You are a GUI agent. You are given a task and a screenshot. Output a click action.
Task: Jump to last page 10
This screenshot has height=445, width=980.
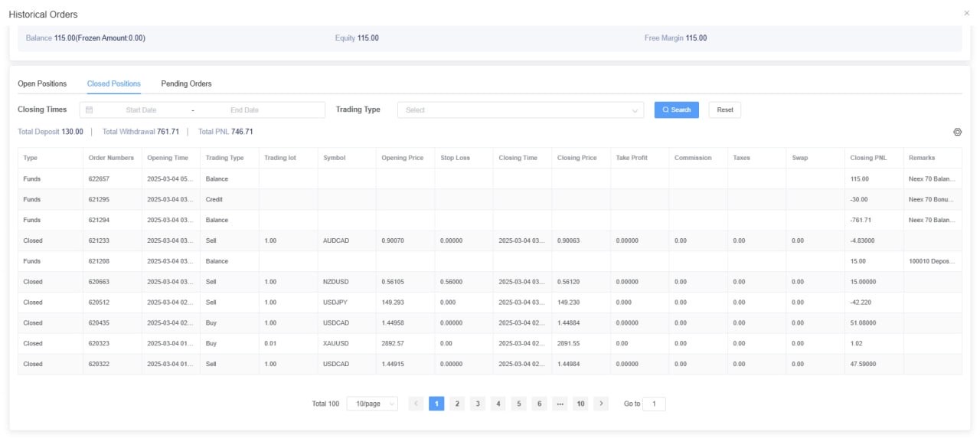coord(580,404)
